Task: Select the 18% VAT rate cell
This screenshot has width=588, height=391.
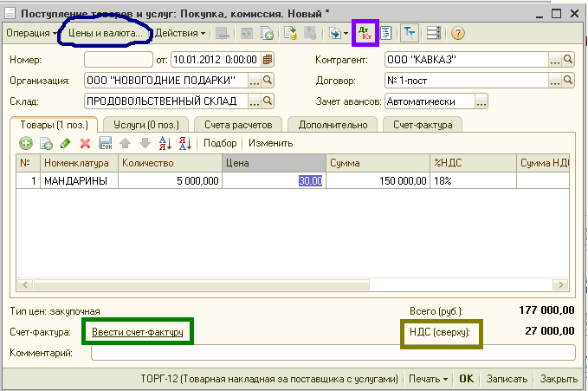Action: (x=473, y=180)
